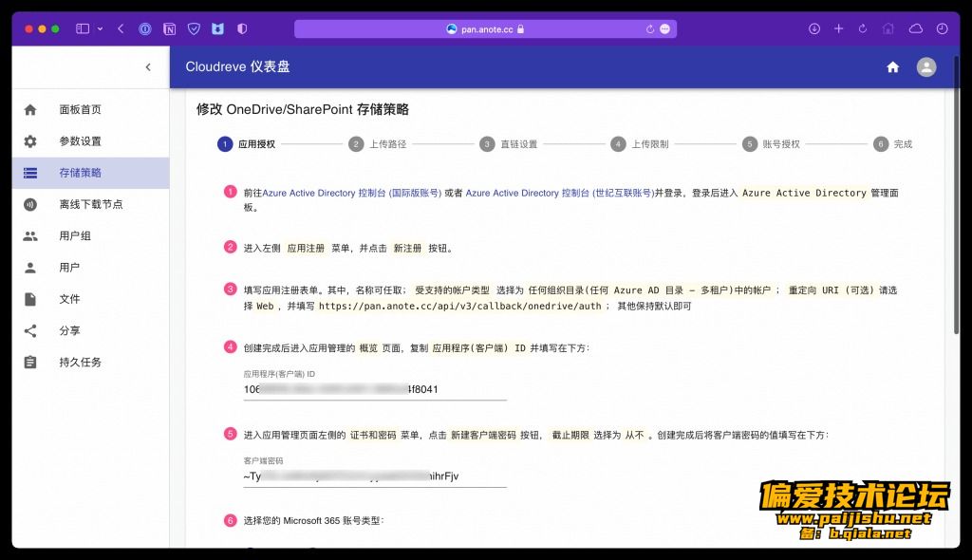Open 文件 menu item
Viewport: 972px width, 560px height.
[x=90, y=300]
